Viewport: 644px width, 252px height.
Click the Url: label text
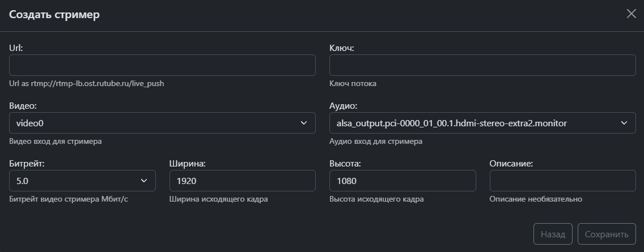tap(16, 48)
